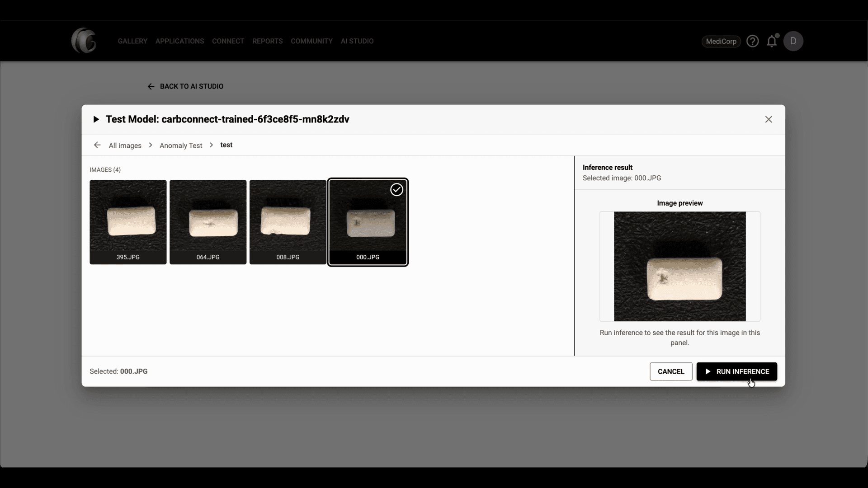Open user avatar D menu
This screenshot has width=868, height=488.
coord(793,41)
